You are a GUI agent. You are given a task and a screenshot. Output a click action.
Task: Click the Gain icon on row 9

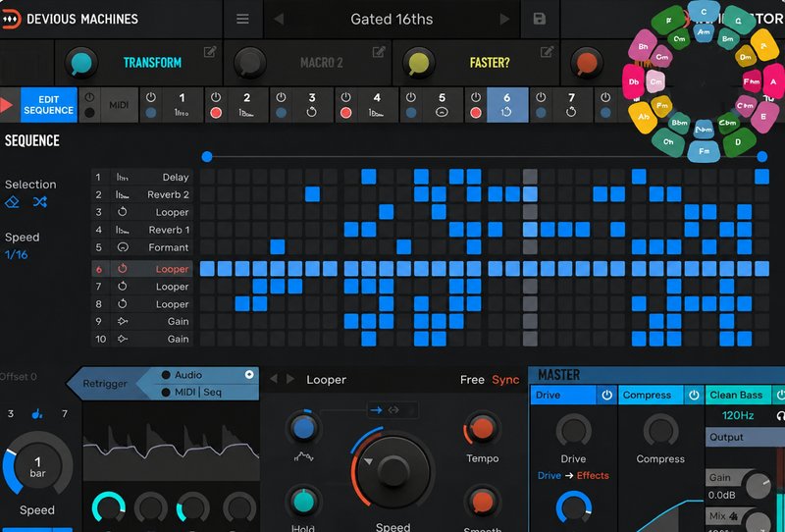click(x=122, y=321)
